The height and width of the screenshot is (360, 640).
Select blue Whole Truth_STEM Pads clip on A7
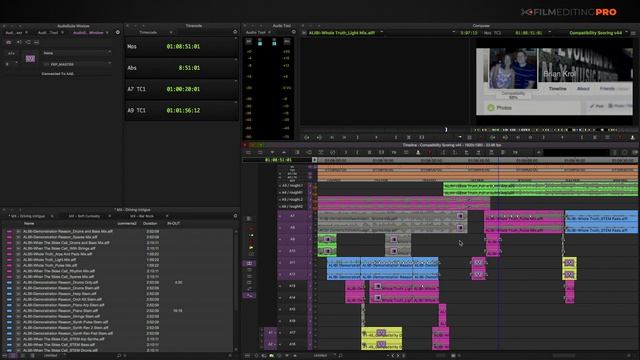[x=601, y=216]
